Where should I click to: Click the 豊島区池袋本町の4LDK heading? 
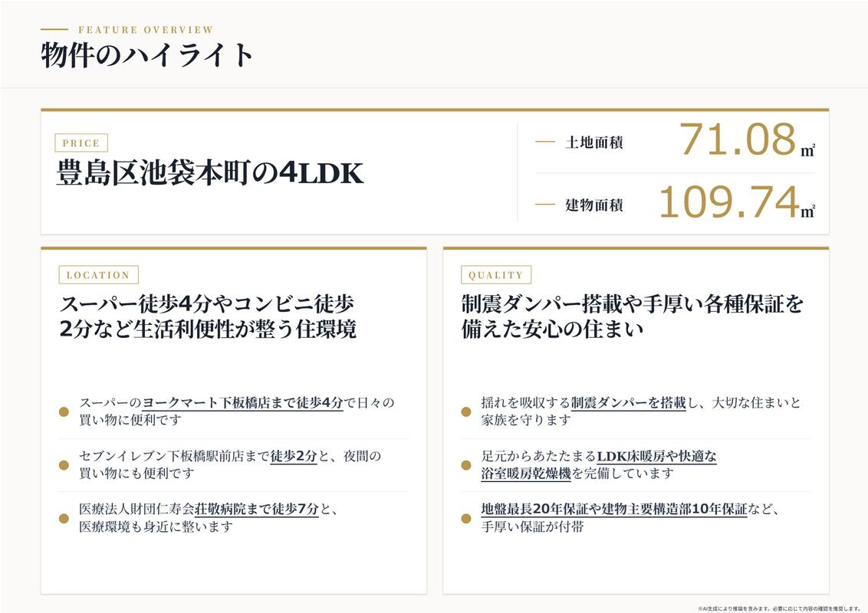click(210, 172)
